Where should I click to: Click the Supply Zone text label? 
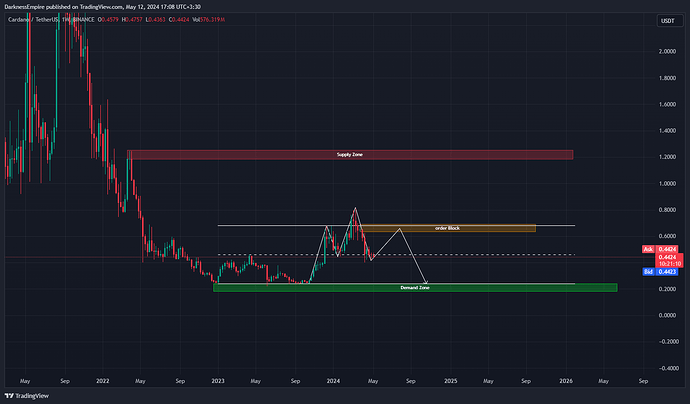tap(350, 155)
